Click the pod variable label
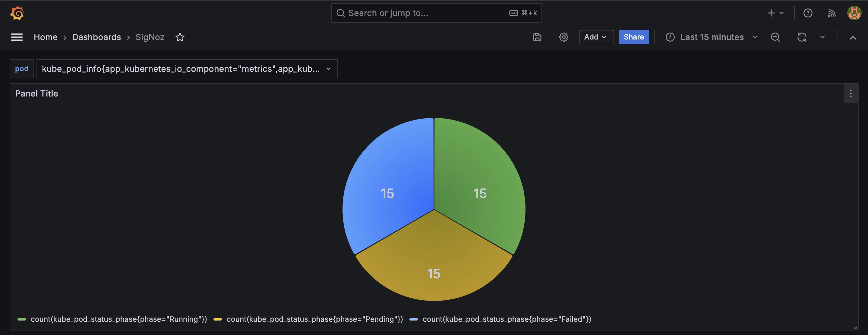Viewport: 868px width, 335px height. 22,69
